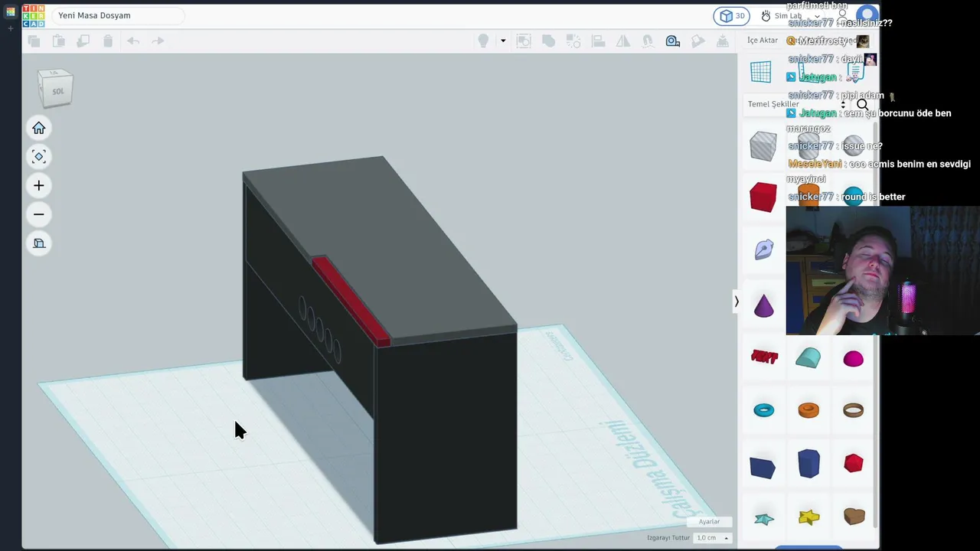Zoom out with the minus button

coord(39,214)
